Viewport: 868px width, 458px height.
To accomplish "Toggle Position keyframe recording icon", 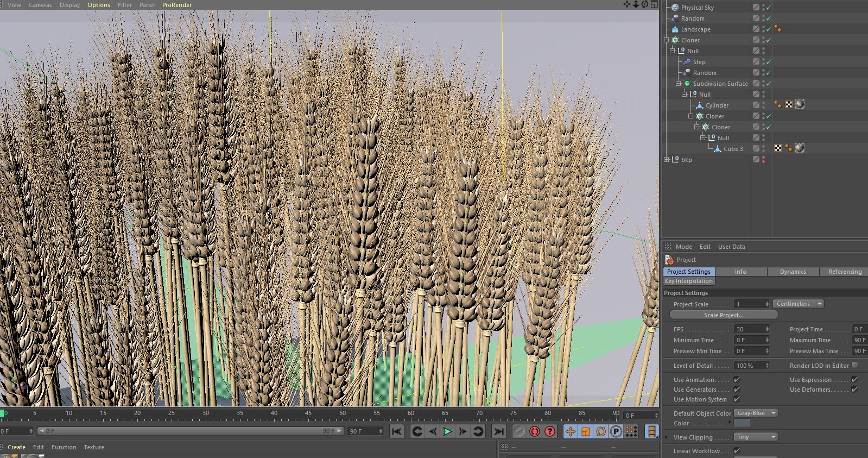I will pos(570,431).
